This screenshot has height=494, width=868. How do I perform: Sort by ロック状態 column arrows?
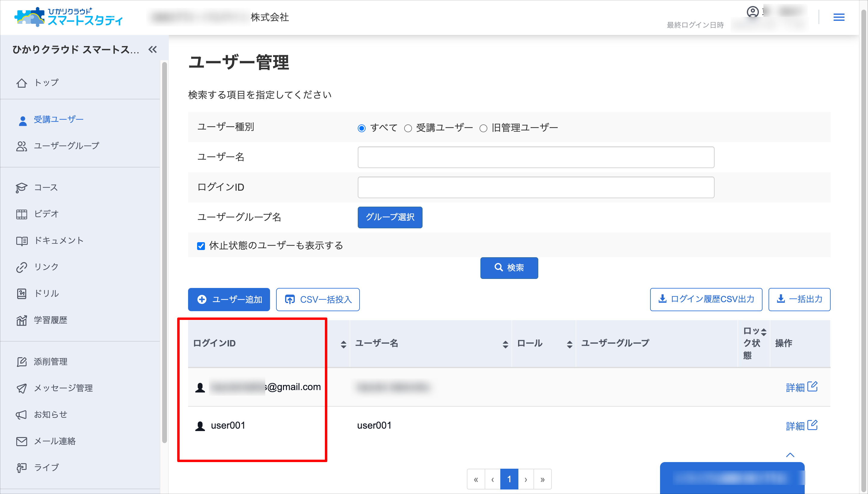(x=763, y=332)
